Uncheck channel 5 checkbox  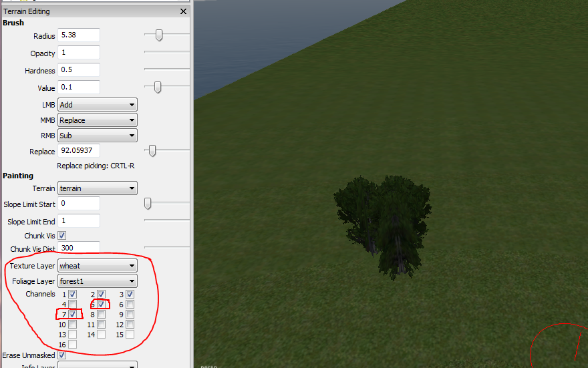(102, 305)
